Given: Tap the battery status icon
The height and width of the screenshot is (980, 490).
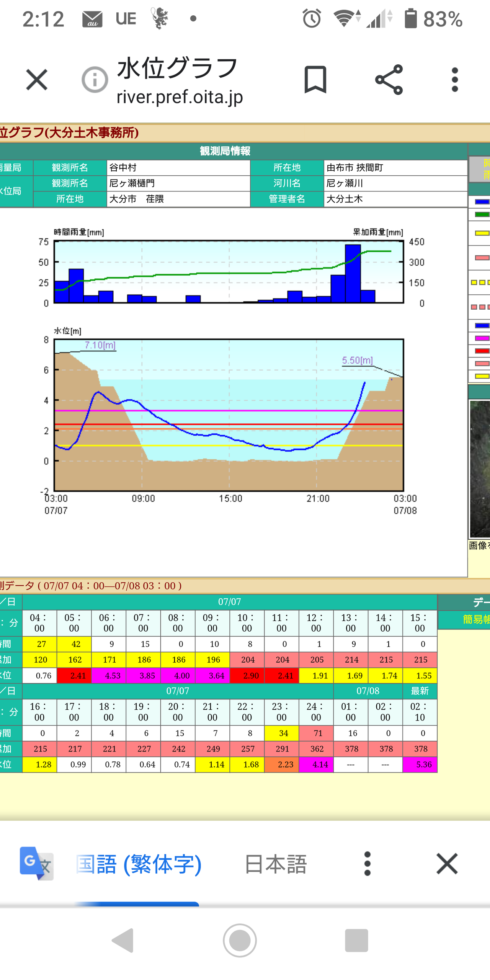Looking at the screenshot, I should pyautogui.click(x=410, y=18).
